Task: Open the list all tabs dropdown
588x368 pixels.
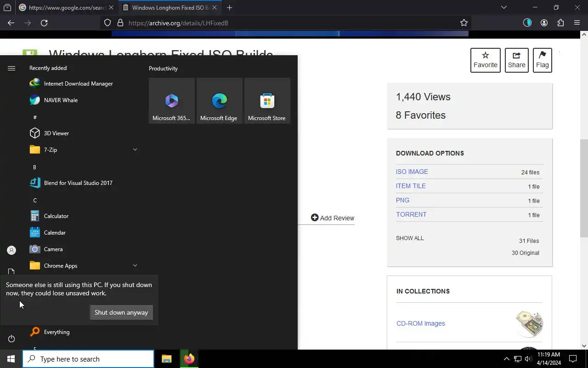Action: [504, 7]
